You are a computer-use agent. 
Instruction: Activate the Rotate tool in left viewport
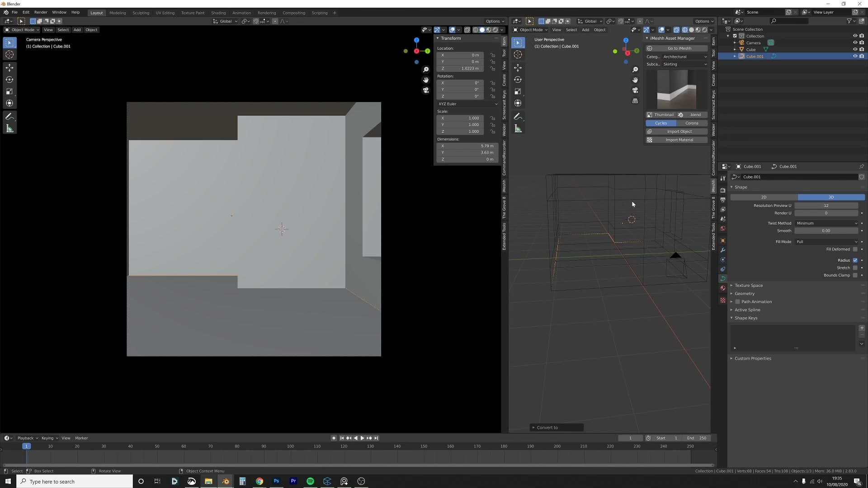[x=9, y=80]
